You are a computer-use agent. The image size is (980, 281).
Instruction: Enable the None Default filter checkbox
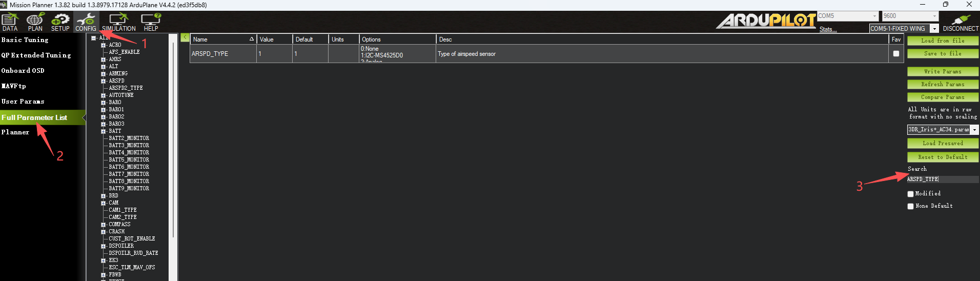910,206
